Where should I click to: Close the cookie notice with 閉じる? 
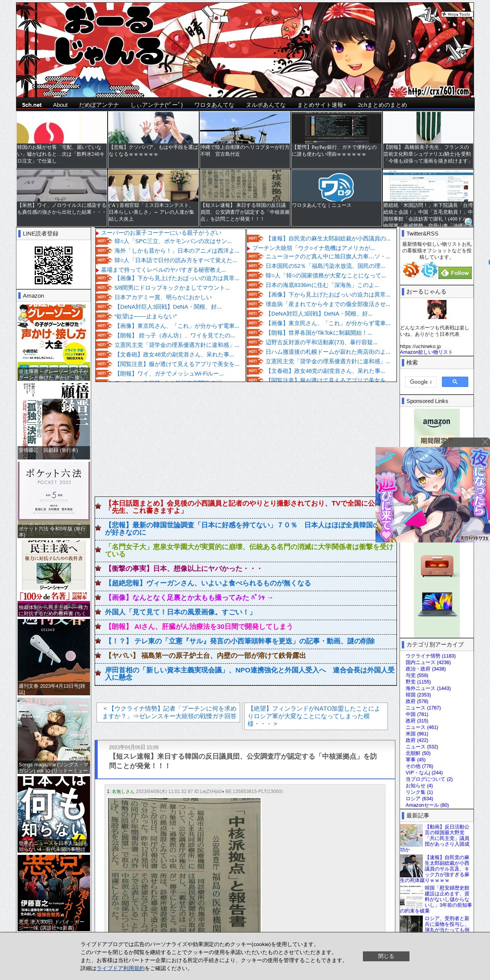pos(386,956)
